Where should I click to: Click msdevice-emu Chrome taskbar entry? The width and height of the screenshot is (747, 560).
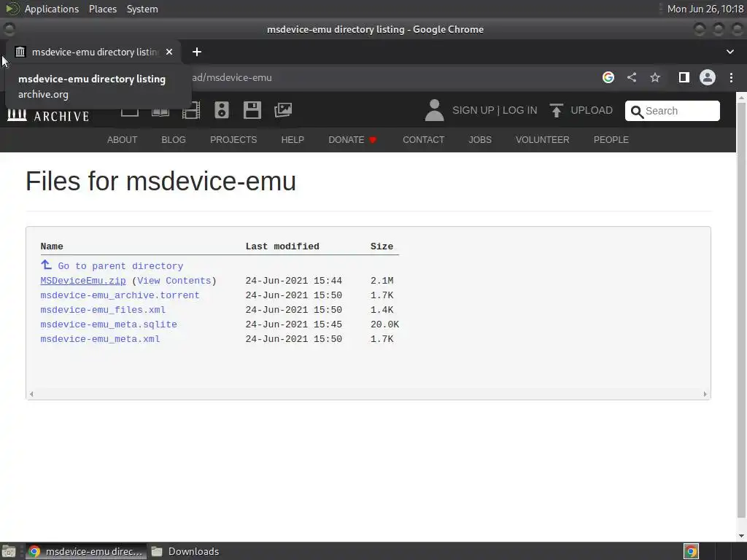coord(86,551)
